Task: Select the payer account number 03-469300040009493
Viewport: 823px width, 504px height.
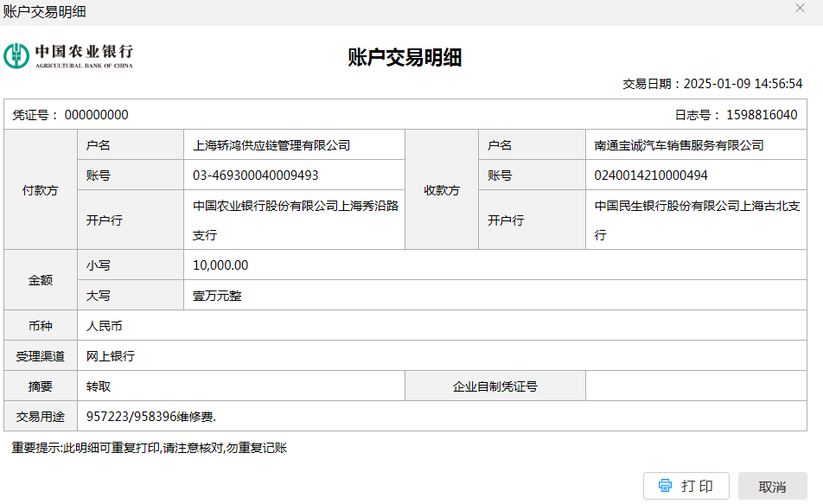Action: (x=255, y=175)
